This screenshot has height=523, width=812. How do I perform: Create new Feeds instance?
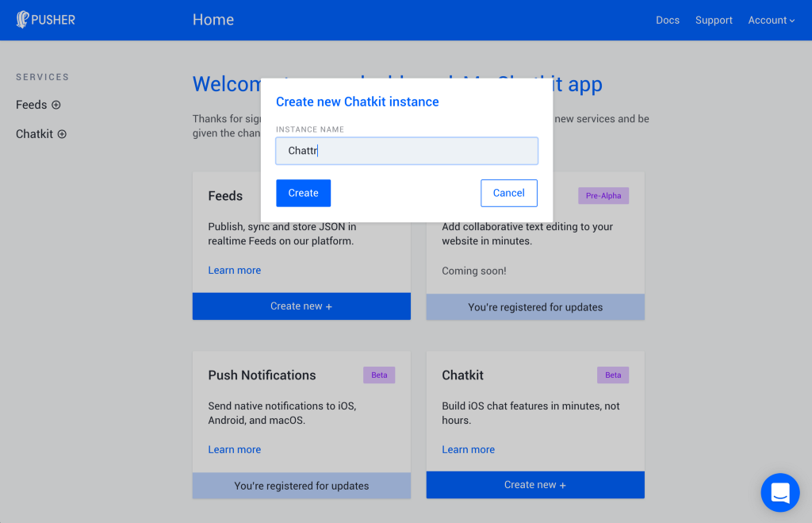[x=301, y=306]
